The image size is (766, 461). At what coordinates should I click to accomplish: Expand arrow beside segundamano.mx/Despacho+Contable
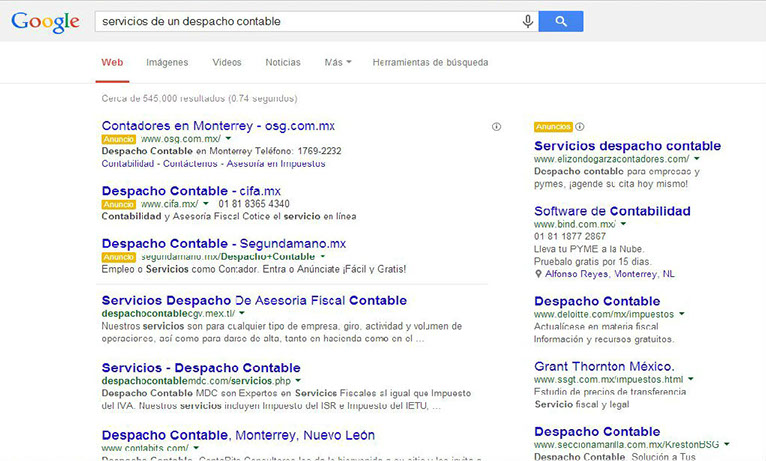pos(322,256)
